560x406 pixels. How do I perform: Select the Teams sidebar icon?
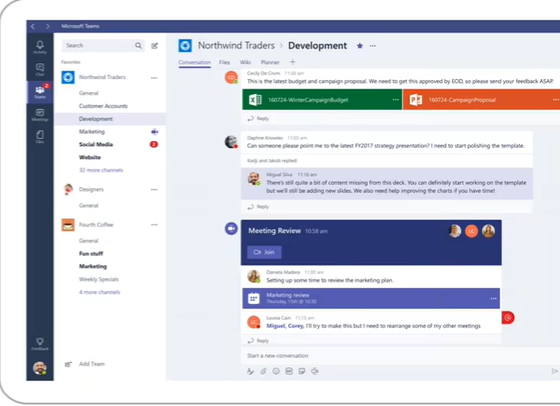[40, 92]
